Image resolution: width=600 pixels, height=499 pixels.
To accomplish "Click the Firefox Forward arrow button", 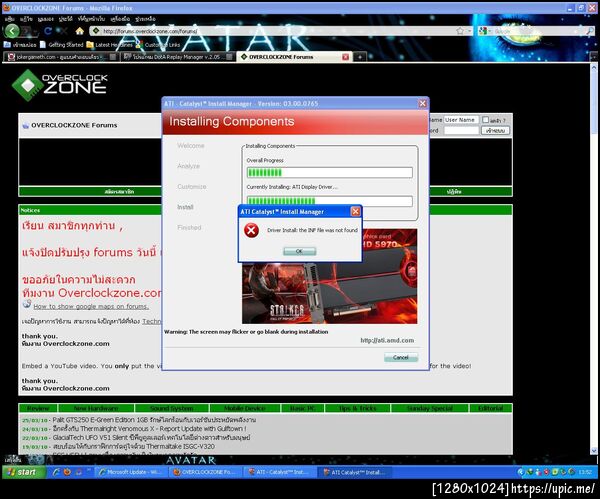I will tap(27, 31).
